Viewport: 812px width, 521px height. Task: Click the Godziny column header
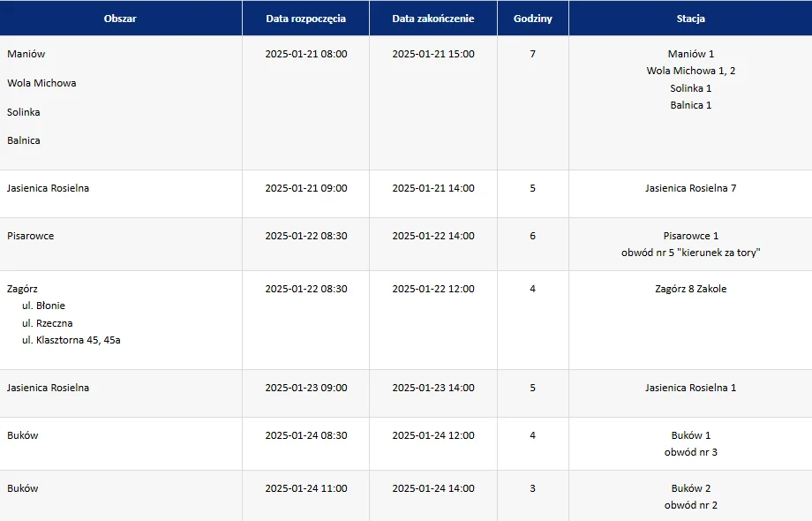coord(532,19)
